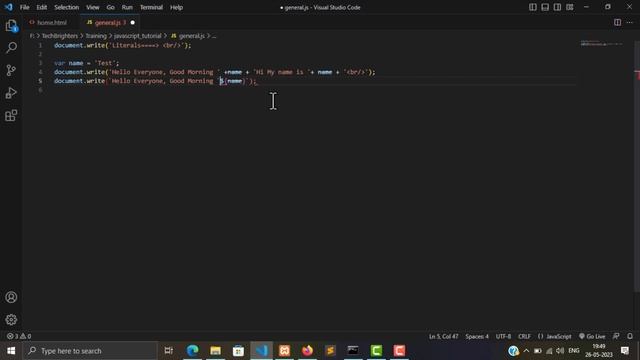Expand the F: drive breadcrumb
This screenshot has width=640, height=360.
(x=32, y=36)
